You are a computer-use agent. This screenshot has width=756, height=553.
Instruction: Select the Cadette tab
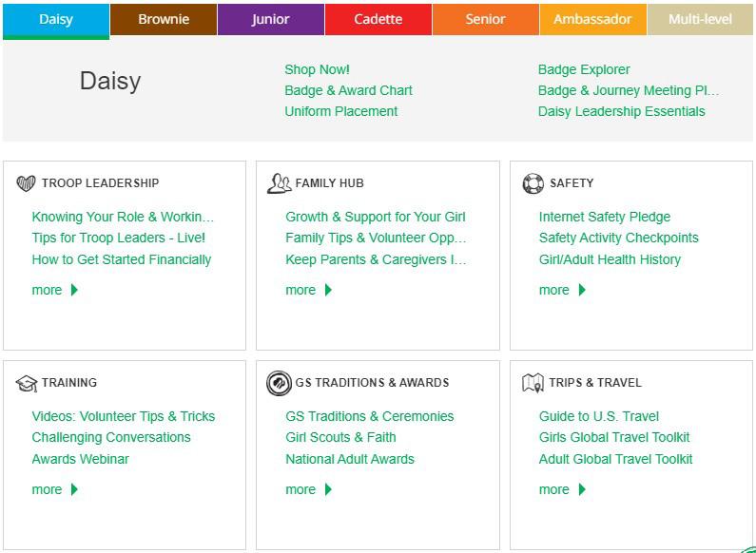pyautogui.click(x=378, y=19)
